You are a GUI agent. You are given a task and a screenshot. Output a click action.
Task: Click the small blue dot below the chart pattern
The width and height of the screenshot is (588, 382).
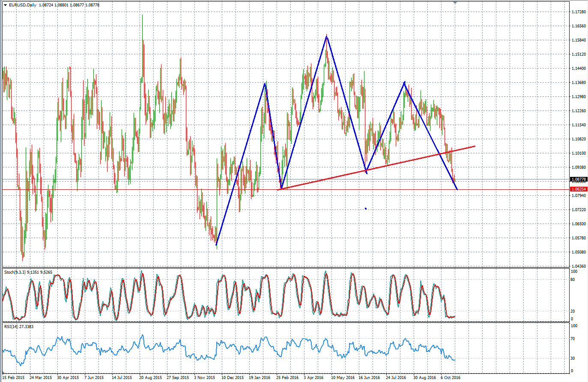tap(366, 209)
